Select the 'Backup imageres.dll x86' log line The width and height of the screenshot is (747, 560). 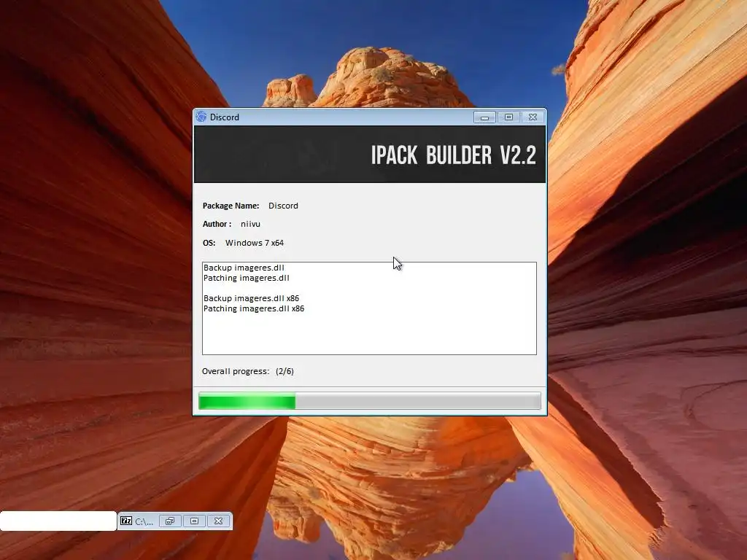pyautogui.click(x=251, y=298)
